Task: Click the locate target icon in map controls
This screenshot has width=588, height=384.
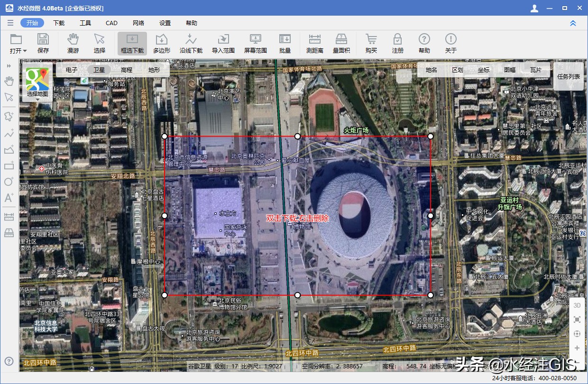Action: click(x=577, y=334)
